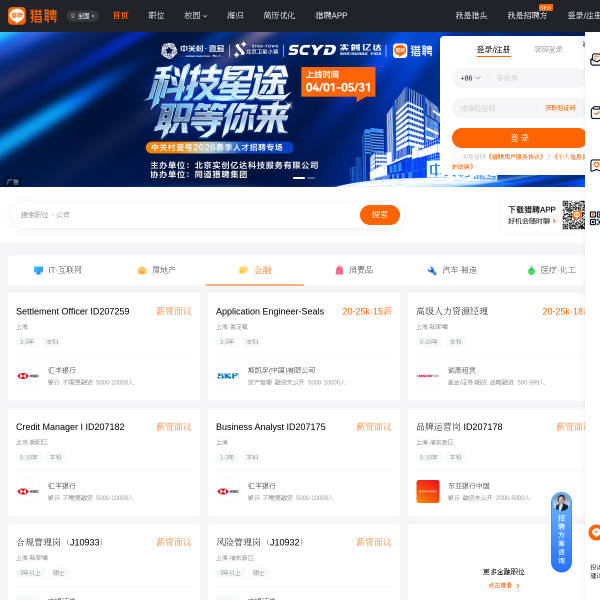Open 高级人力资源经理 job listing
Screen dimensions: 600x600
pyautogui.click(x=452, y=311)
